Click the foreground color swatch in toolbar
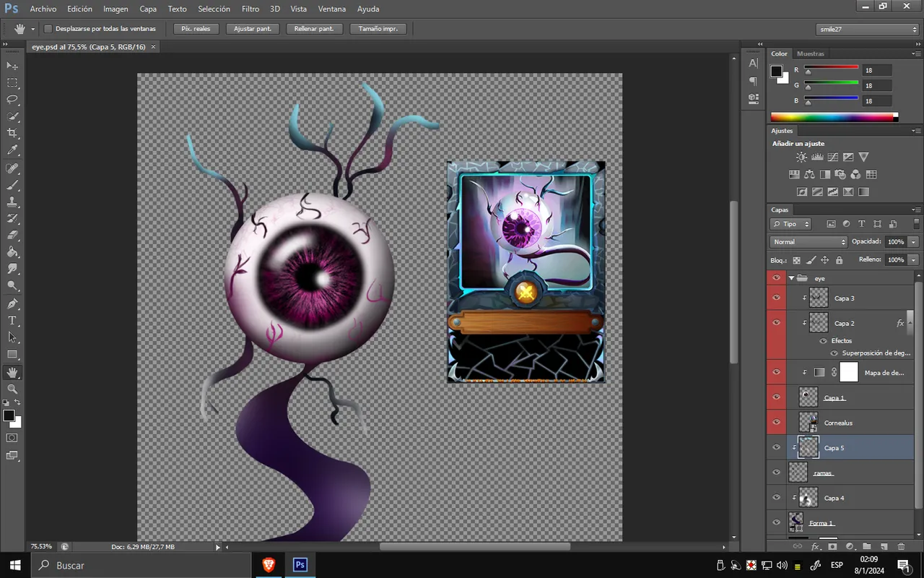The width and height of the screenshot is (924, 578). pyautogui.click(x=9, y=415)
